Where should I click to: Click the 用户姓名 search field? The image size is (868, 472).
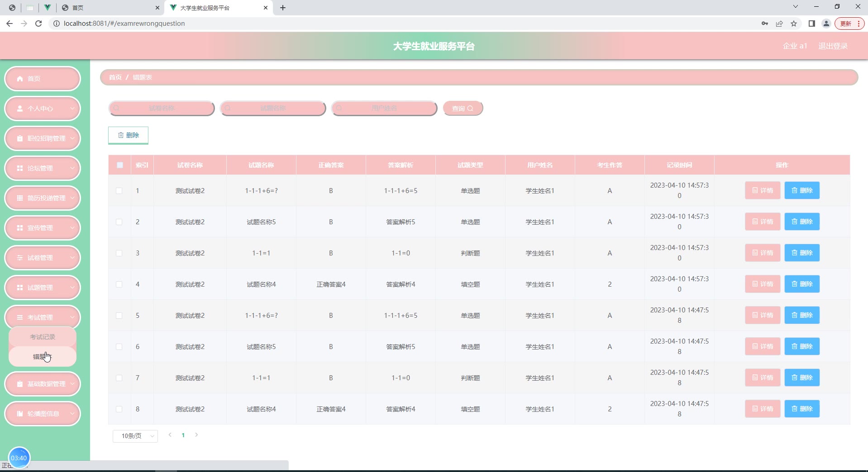384,109
